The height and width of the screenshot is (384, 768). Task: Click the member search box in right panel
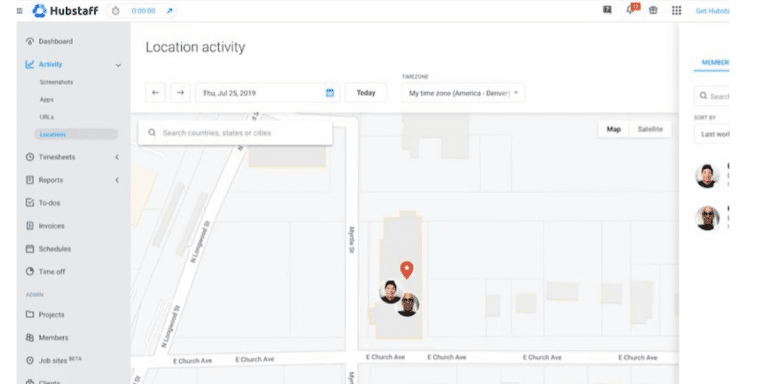click(x=712, y=96)
